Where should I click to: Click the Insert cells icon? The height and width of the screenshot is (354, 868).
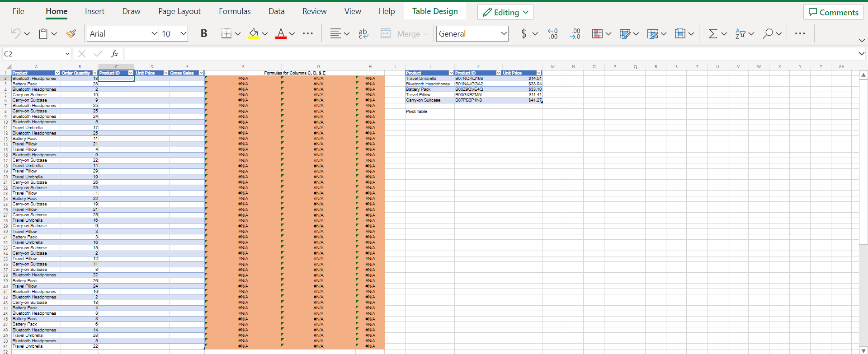(680, 33)
